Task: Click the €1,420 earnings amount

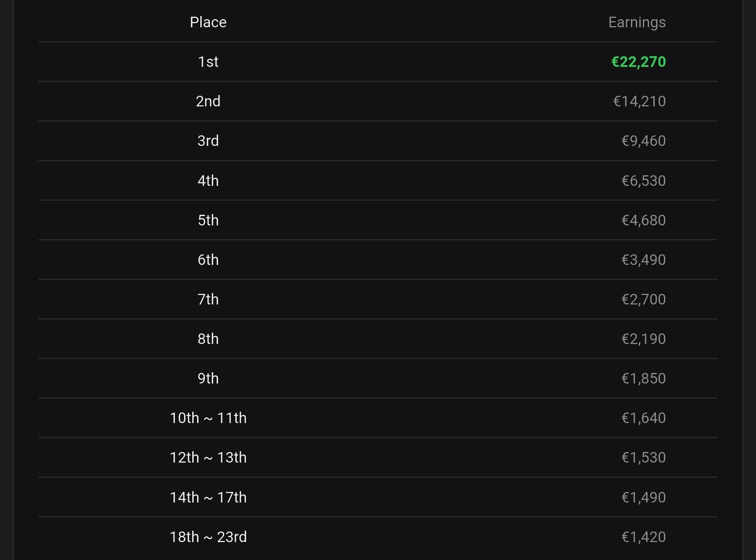Action: (643, 537)
